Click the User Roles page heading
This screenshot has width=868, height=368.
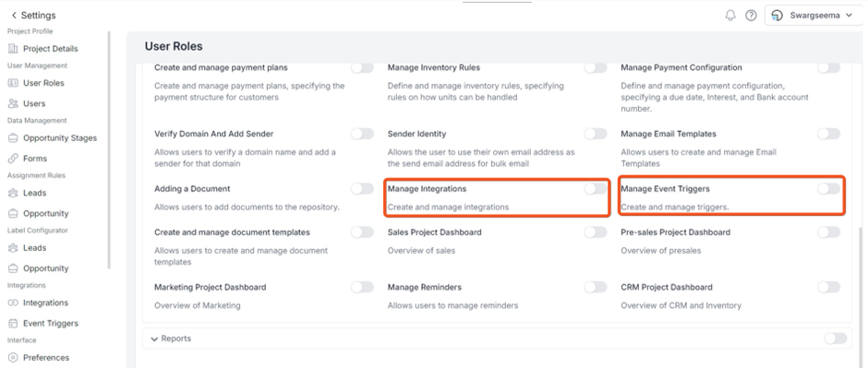tap(174, 46)
